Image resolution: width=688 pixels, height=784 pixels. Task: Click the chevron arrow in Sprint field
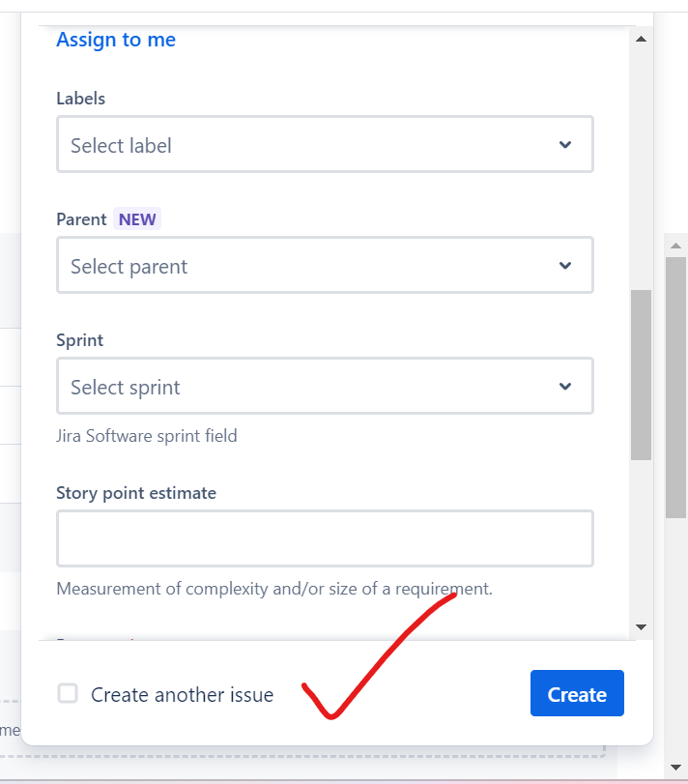(x=565, y=387)
